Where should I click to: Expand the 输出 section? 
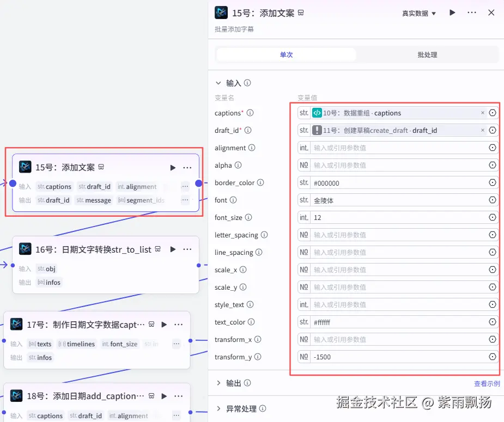[218, 383]
